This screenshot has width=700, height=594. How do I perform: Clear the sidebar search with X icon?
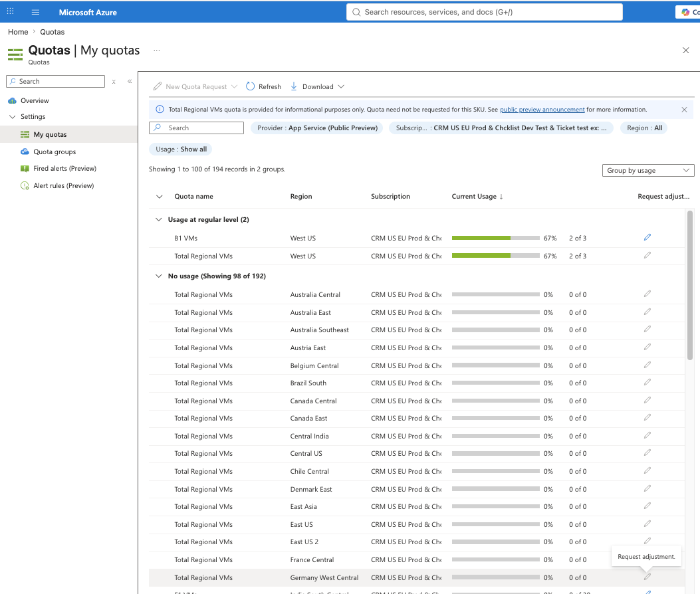(114, 82)
